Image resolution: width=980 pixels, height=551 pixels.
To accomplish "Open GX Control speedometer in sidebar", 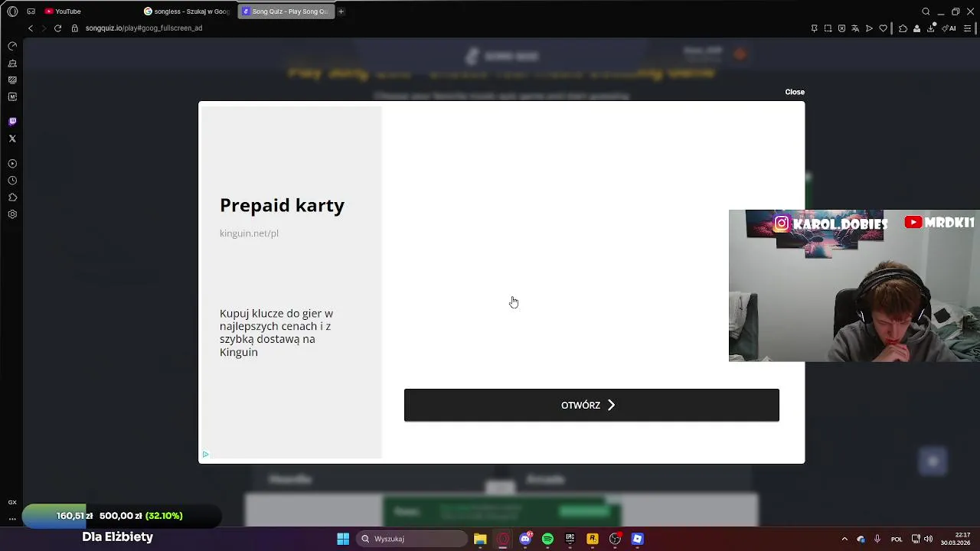I will [x=12, y=46].
